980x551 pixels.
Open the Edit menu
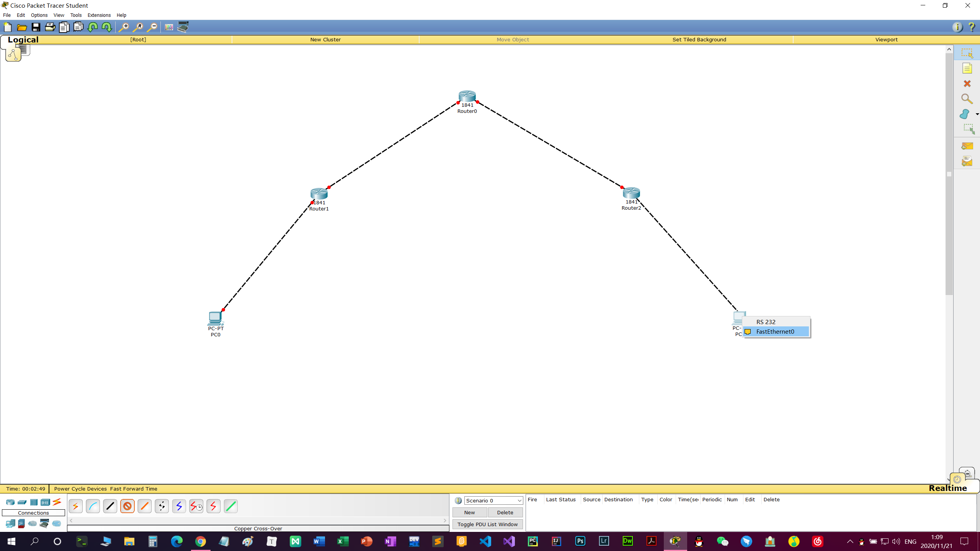21,15
